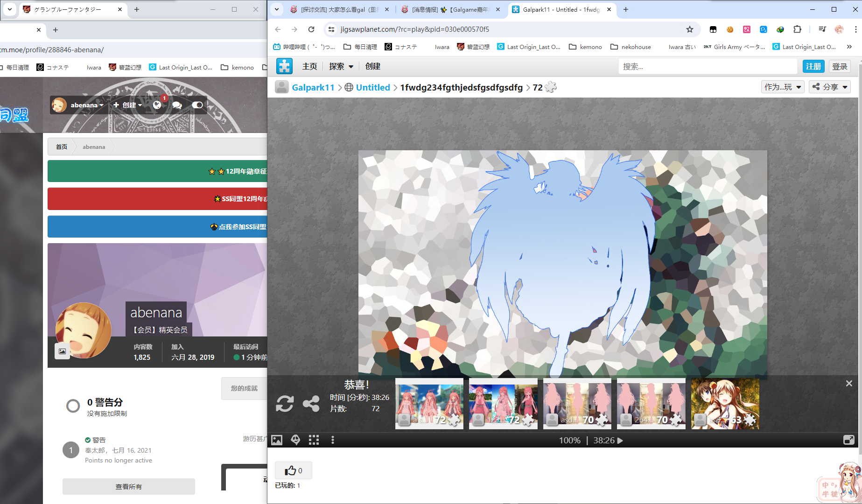Go to 主页 in Jigsaw Planet nav
862x504 pixels.
(309, 66)
